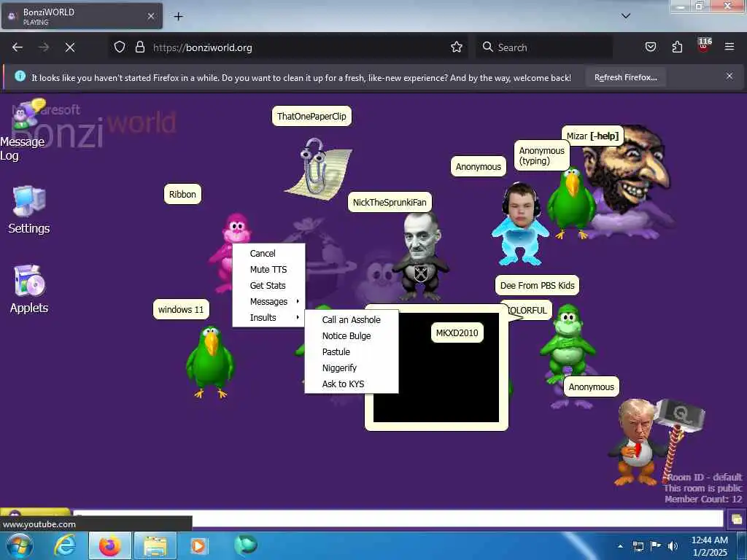
Task: Bookmark this page with star icon
Action: pyautogui.click(x=457, y=47)
